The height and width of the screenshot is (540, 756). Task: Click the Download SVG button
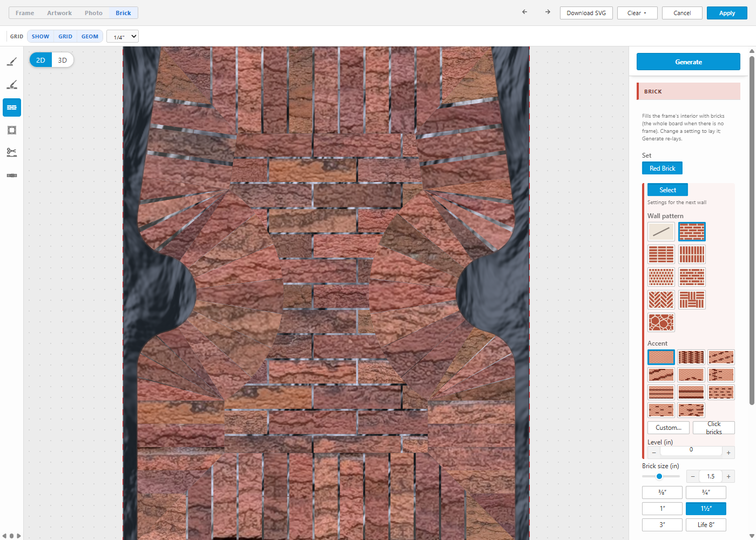(x=586, y=13)
